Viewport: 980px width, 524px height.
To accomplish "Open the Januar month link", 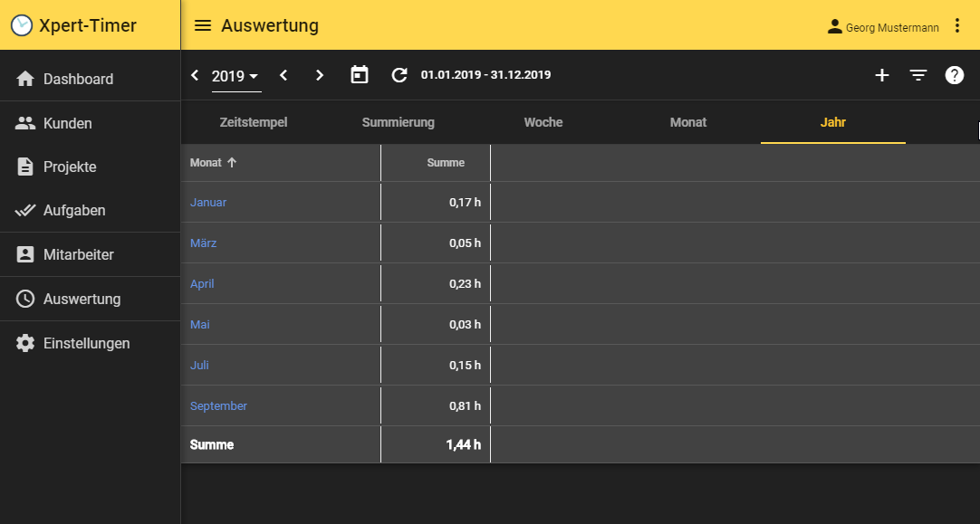I will [x=208, y=203].
